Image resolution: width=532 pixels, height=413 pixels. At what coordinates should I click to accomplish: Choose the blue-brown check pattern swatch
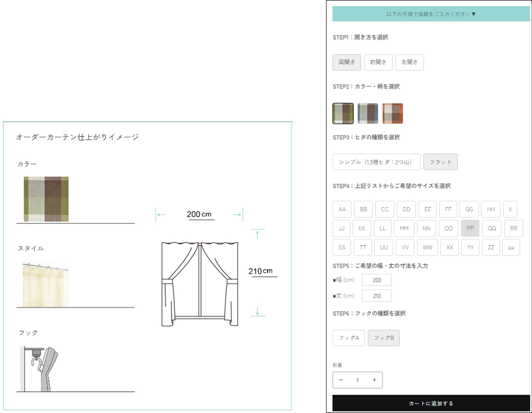(368, 113)
